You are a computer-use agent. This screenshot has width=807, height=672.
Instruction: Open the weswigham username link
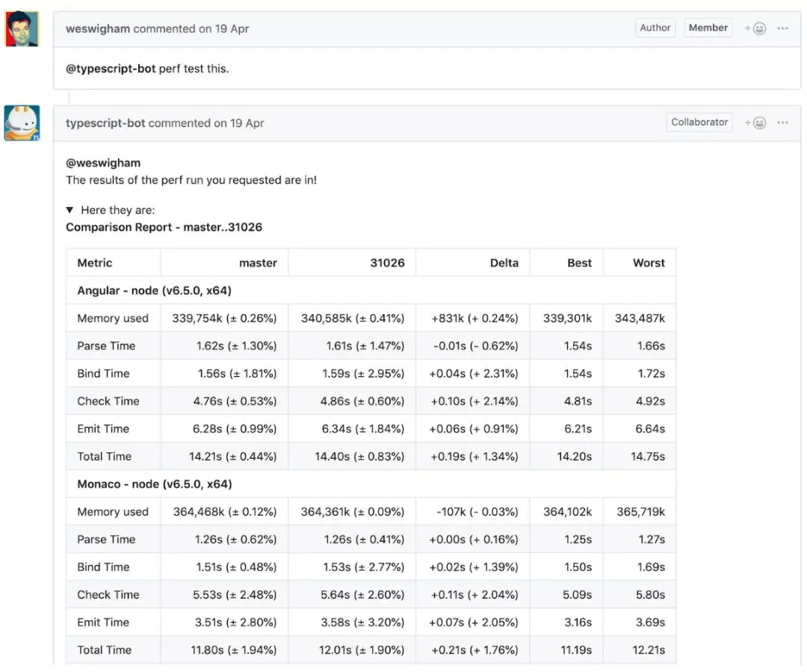(x=98, y=29)
